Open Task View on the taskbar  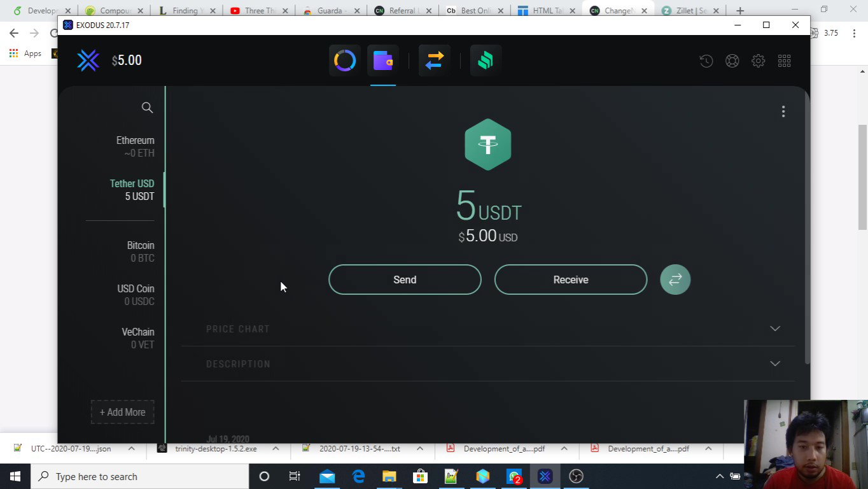[x=295, y=476]
